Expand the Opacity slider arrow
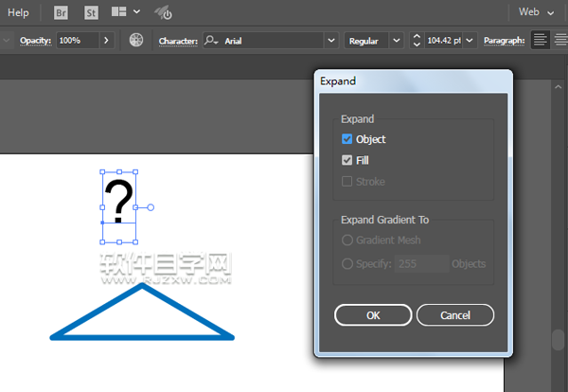The width and height of the screenshot is (568, 392). [106, 41]
